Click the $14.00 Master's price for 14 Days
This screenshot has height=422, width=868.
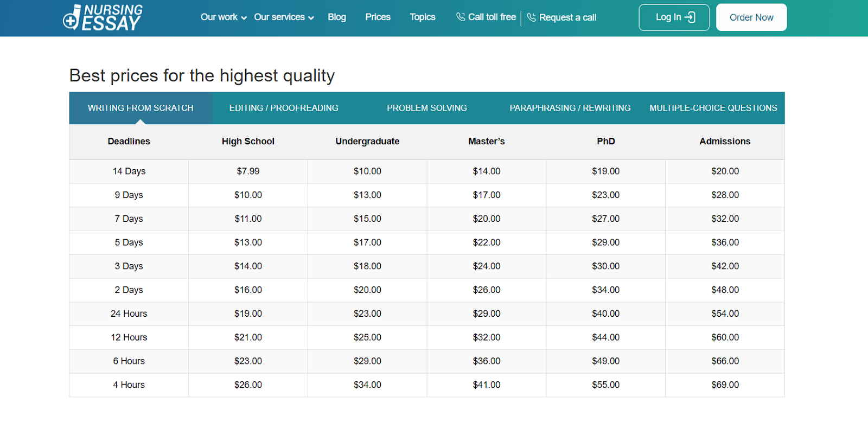[487, 171]
